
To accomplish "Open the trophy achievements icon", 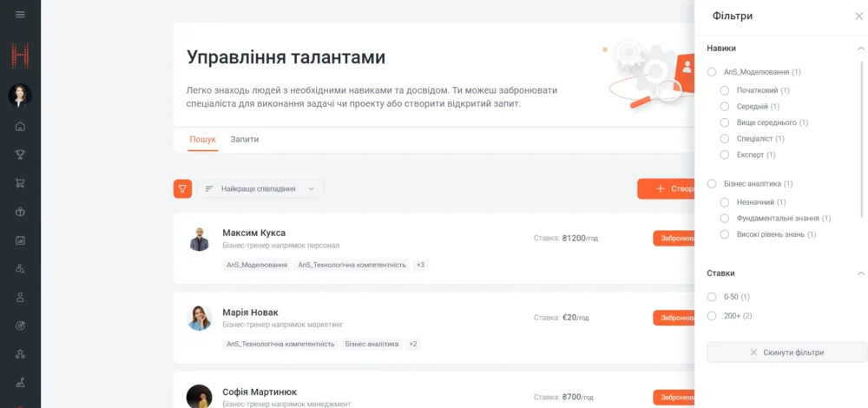I will [20, 155].
